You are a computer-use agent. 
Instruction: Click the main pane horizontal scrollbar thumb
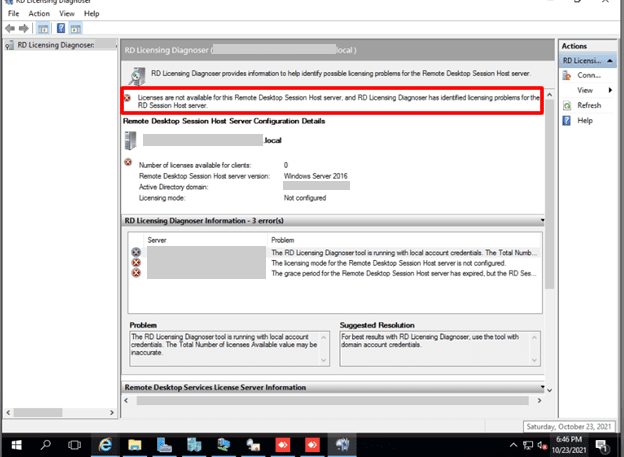[x=333, y=400]
